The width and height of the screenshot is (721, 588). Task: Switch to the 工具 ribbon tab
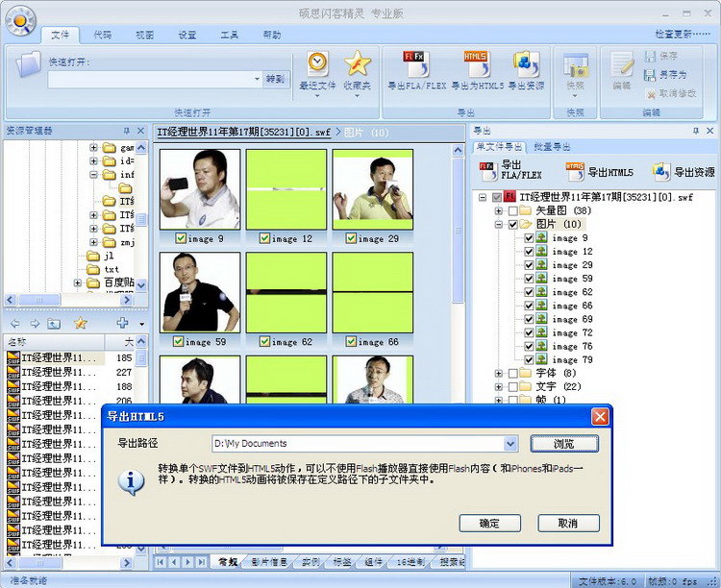point(229,35)
